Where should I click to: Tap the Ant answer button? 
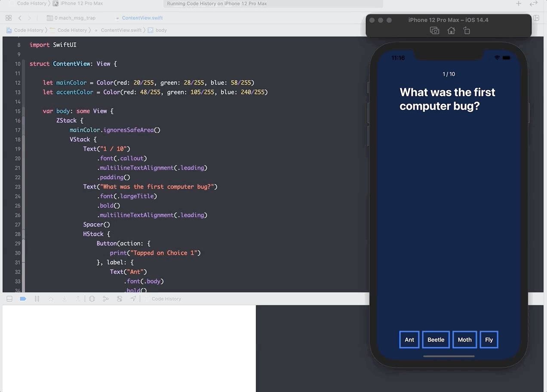tap(409, 340)
